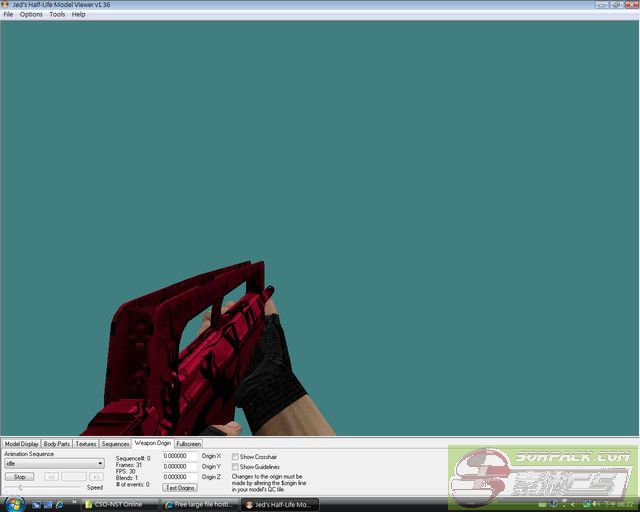
Task: Click the Frames: 31 info text
Action: point(129,465)
